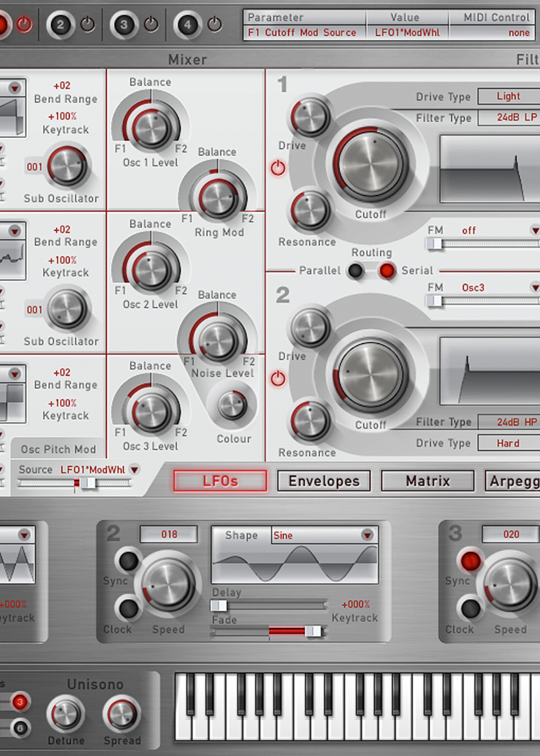540x756 pixels.
Task: Adjust Osc Pitch Mod amount slider
Action: tap(75, 483)
